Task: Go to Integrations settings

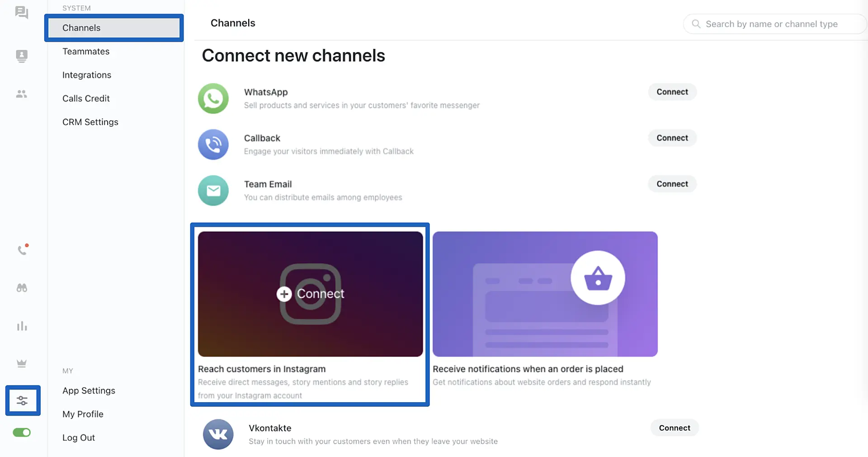Action: [87, 75]
